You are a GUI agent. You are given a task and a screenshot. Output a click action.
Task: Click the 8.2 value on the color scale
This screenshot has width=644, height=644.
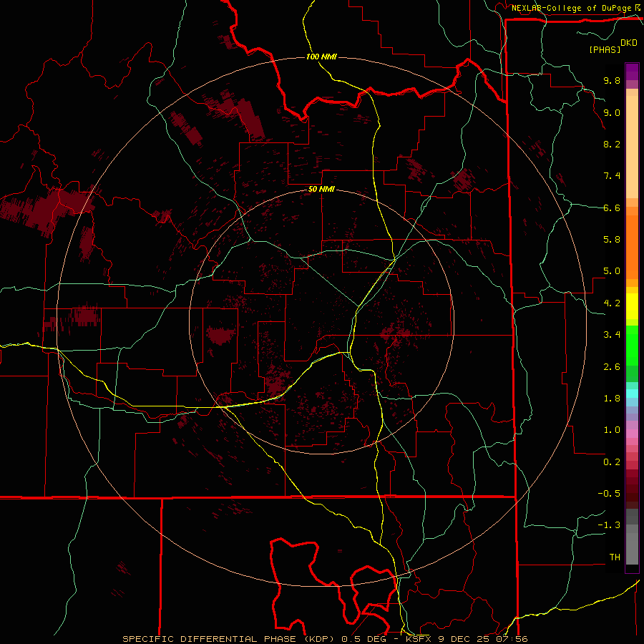tap(612, 145)
